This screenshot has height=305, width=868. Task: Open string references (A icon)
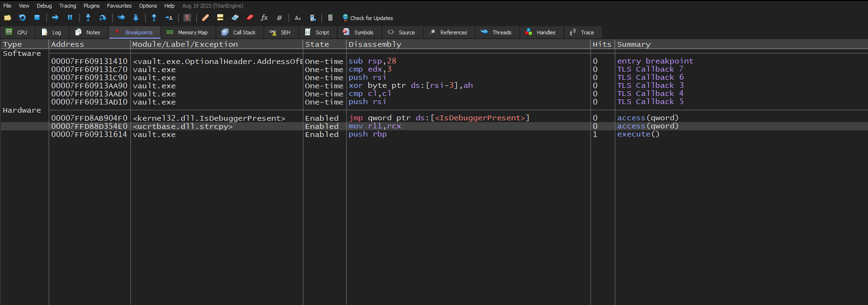tap(298, 18)
